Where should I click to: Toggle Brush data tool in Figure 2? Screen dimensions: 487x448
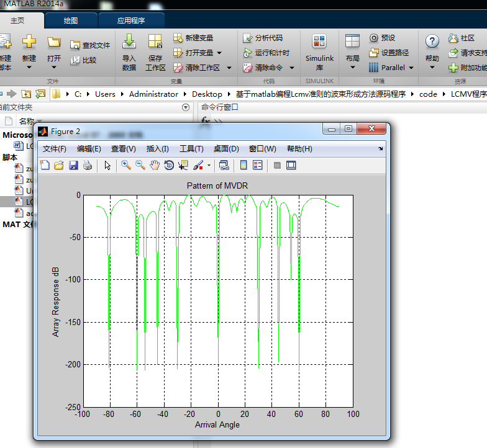point(198,165)
